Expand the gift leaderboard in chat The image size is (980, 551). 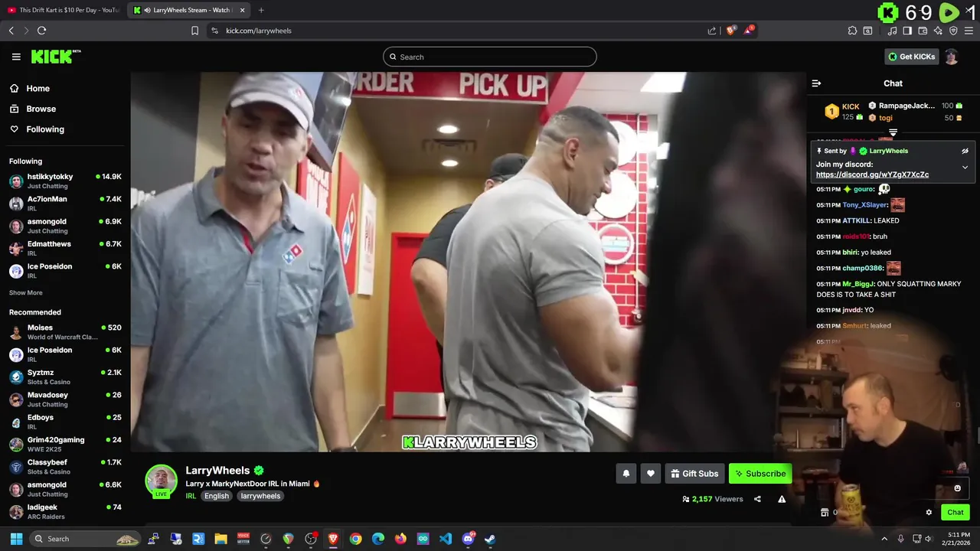click(x=893, y=133)
